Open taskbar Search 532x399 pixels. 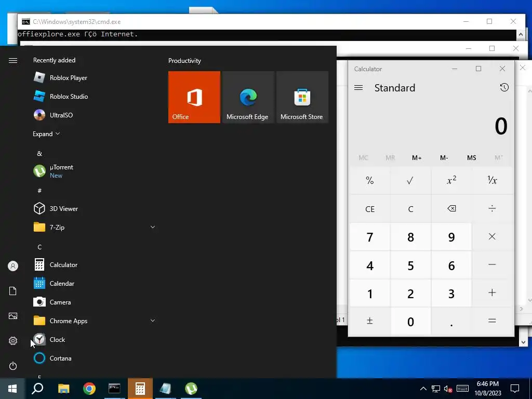(x=37, y=389)
